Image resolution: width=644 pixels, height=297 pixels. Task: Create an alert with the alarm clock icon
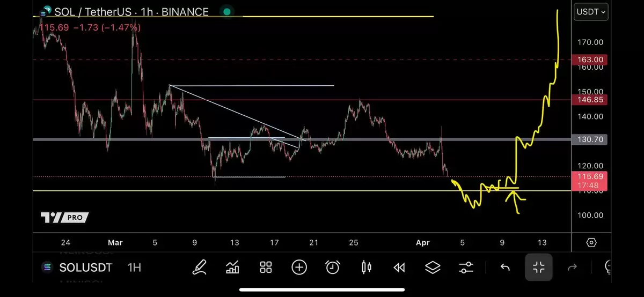333,267
